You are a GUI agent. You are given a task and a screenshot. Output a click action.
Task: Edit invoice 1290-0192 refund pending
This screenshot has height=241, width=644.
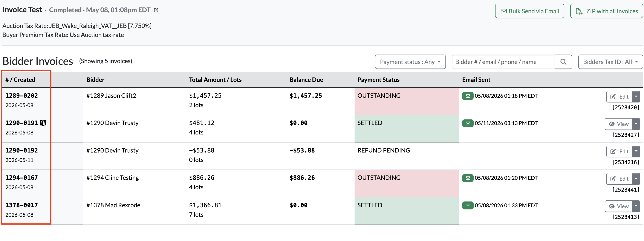(x=619, y=151)
